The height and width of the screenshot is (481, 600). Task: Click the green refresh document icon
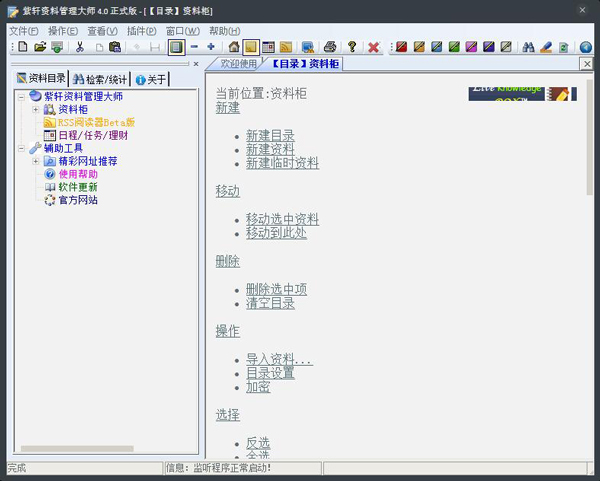tap(564, 47)
